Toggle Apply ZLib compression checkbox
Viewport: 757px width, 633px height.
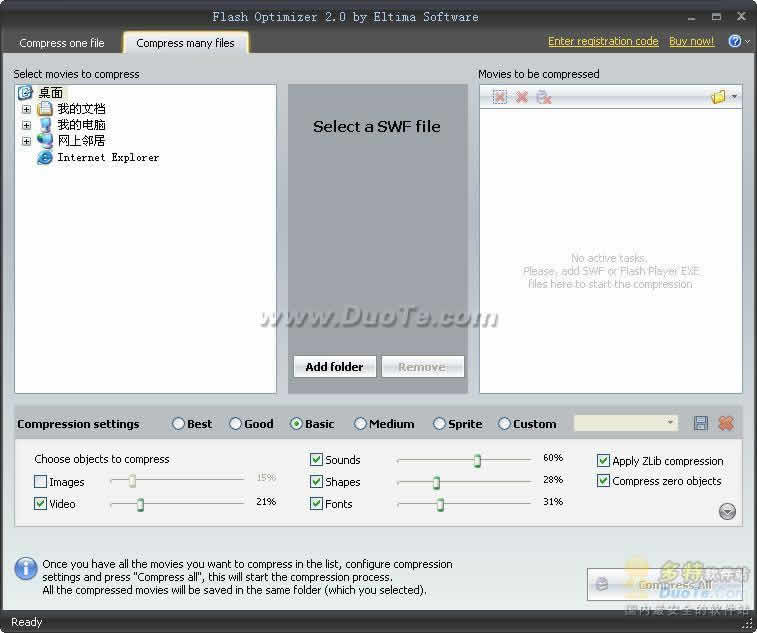click(603, 461)
